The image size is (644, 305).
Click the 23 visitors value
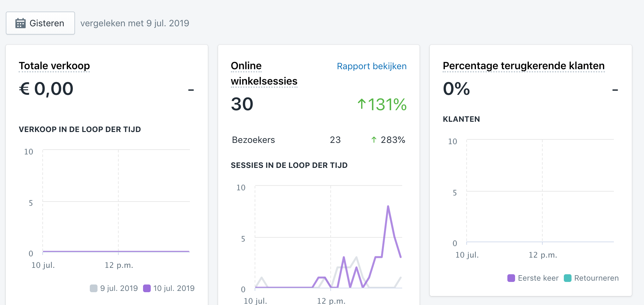[x=335, y=140]
